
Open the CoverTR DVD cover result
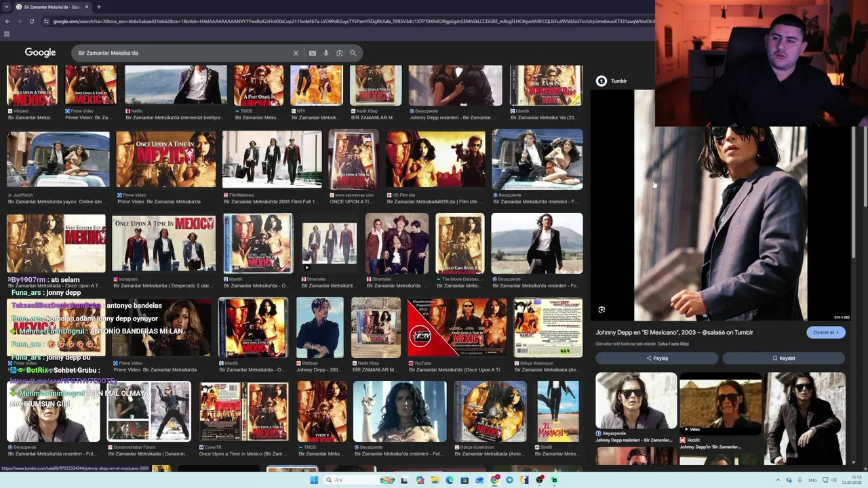pyautogui.click(x=243, y=411)
